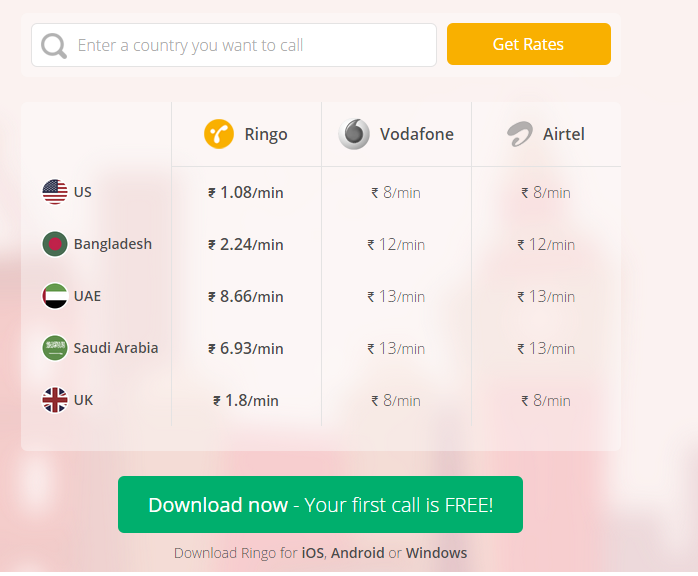Focus the country search input field
The image size is (698, 576).
point(250,45)
